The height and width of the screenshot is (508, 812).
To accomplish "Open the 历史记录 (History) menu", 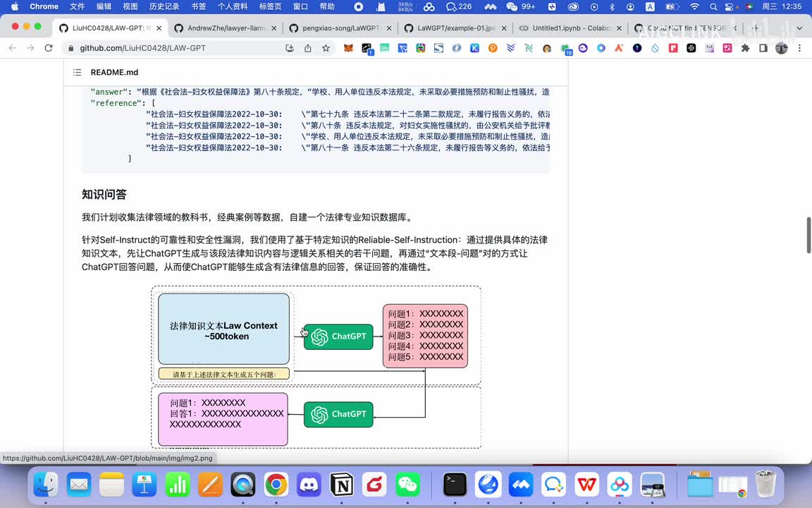I will coord(164,6).
